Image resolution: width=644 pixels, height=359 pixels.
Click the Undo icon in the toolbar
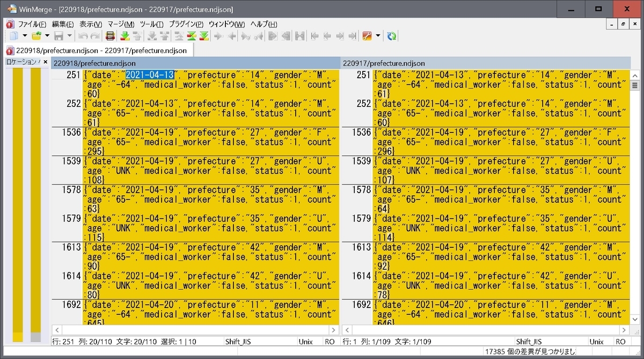pos(83,36)
